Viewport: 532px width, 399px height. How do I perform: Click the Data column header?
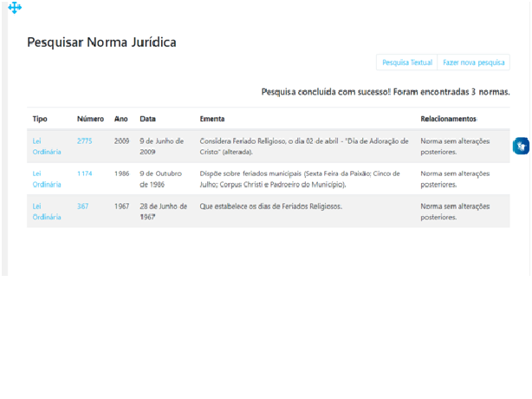tap(147, 119)
